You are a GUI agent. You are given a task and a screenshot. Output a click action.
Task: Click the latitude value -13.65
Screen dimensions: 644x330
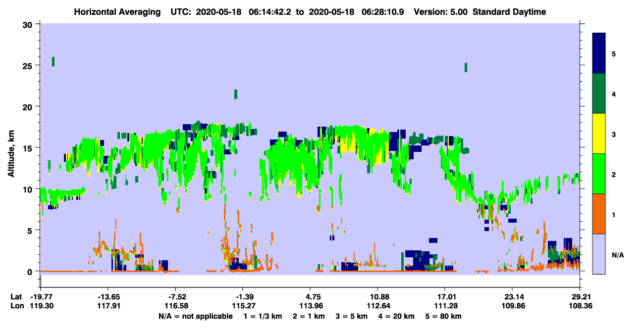108,297
